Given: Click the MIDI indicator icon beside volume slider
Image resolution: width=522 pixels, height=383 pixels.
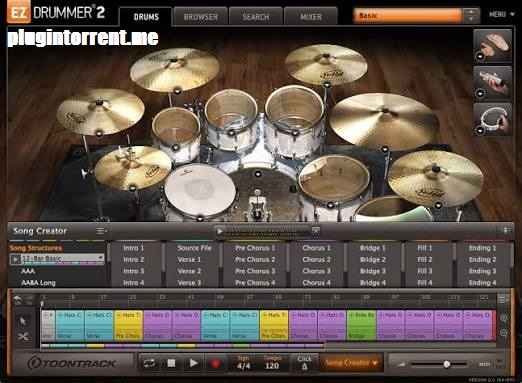Looking at the screenshot, I should coord(484,364).
